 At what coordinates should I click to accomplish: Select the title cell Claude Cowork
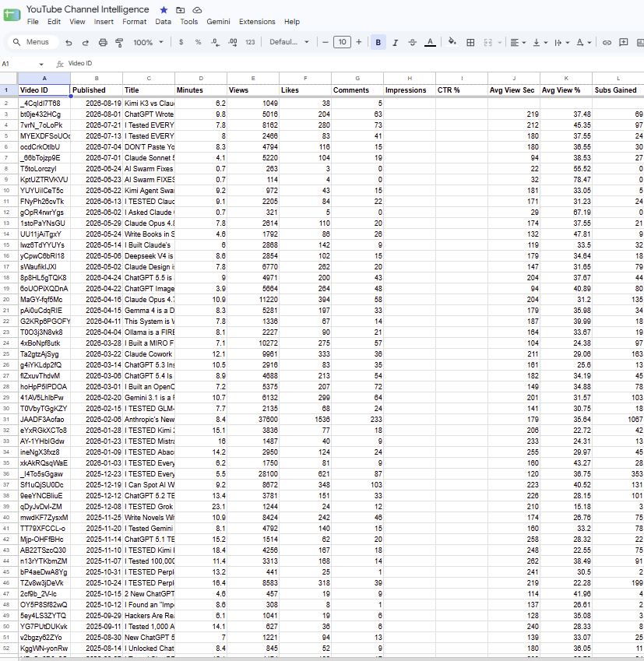tap(149, 354)
